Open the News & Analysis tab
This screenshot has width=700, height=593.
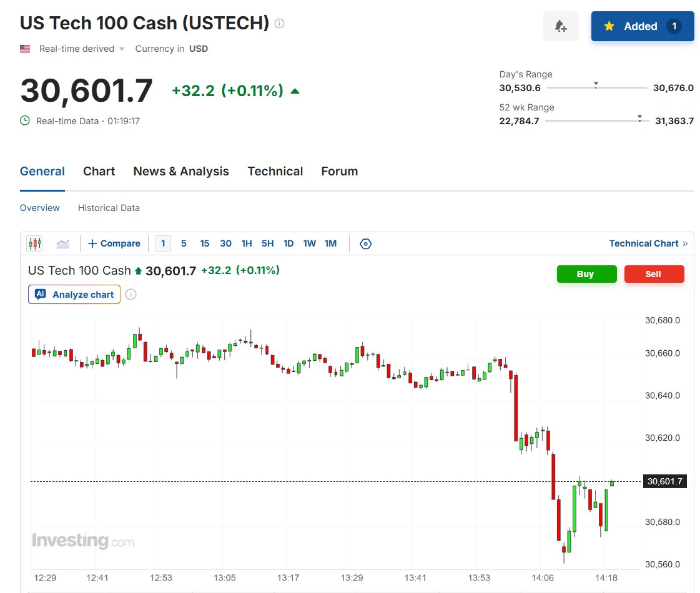pyautogui.click(x=181, y=171)
